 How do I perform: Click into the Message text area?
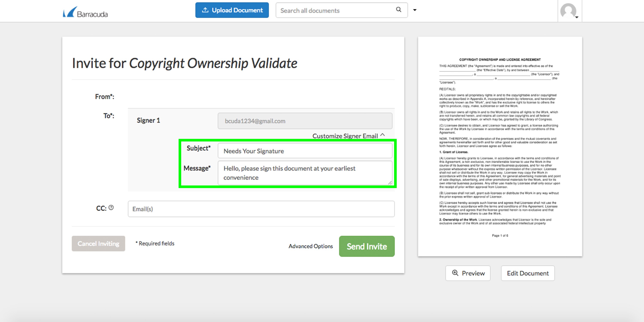click(305, 173)
